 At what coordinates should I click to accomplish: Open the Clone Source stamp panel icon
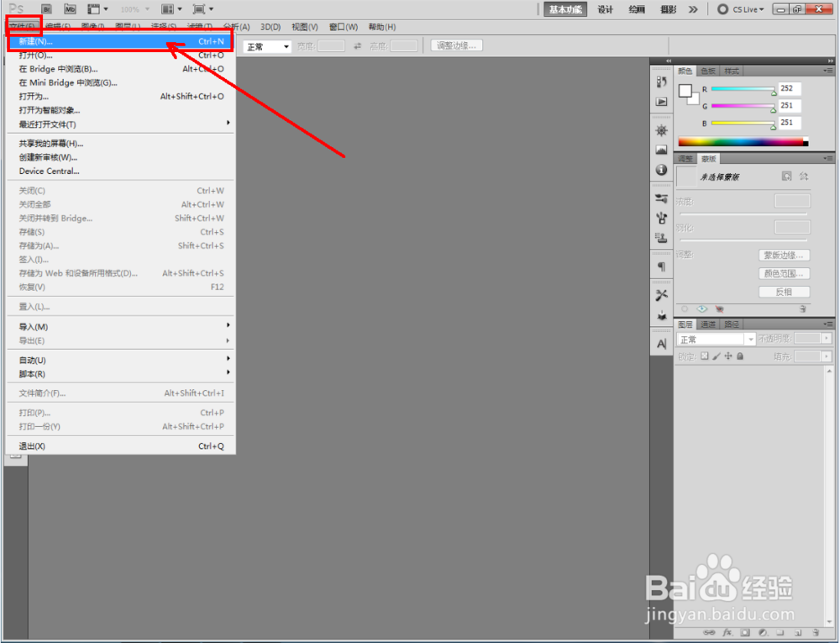coord(662,237)
